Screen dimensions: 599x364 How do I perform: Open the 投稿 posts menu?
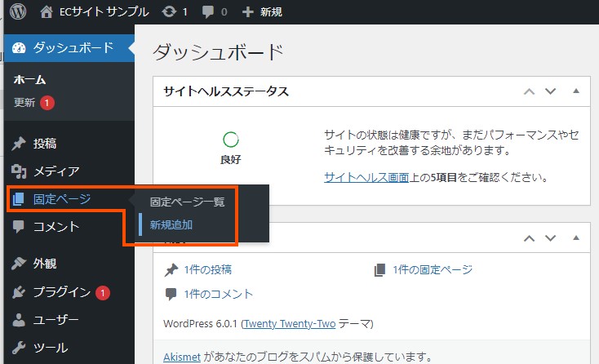[x=44, y=144]
